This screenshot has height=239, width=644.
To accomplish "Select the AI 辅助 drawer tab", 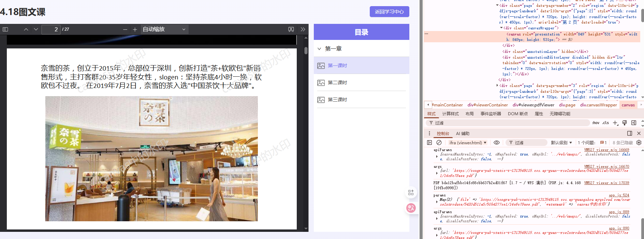I will [x=463, y=134].
